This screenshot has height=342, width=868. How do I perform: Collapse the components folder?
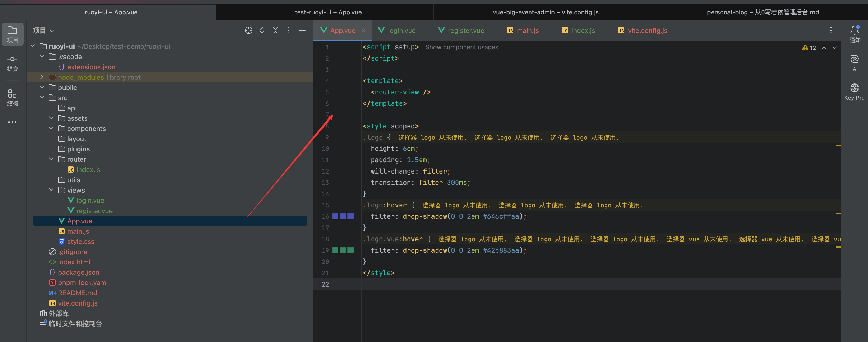[x=51, y=128]
